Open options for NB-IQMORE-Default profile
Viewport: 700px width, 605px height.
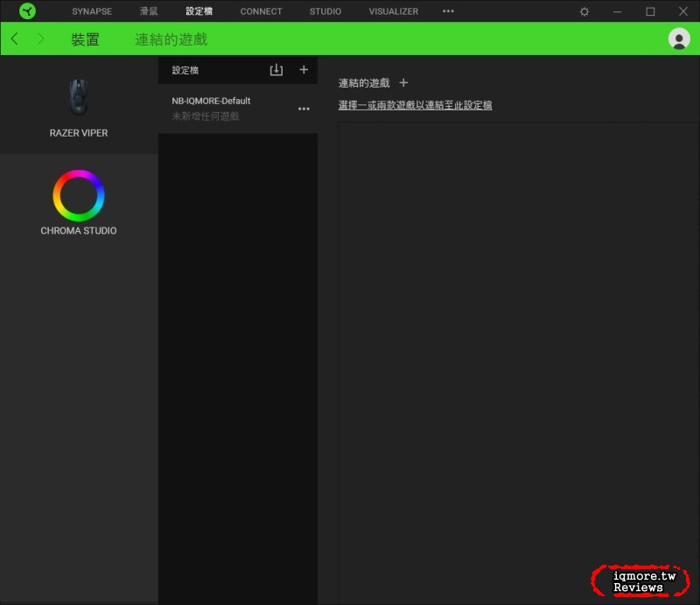(304, 109)
